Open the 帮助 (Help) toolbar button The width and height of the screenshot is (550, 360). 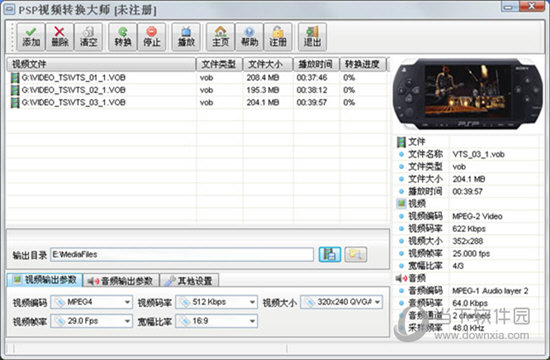pos(249,37)
